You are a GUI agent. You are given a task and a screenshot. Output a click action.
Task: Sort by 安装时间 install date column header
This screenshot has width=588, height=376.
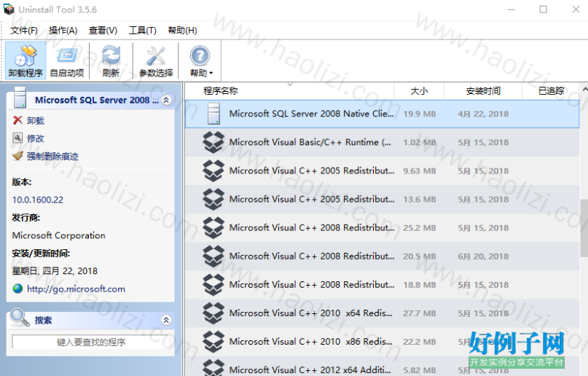(x=483, y=90)
